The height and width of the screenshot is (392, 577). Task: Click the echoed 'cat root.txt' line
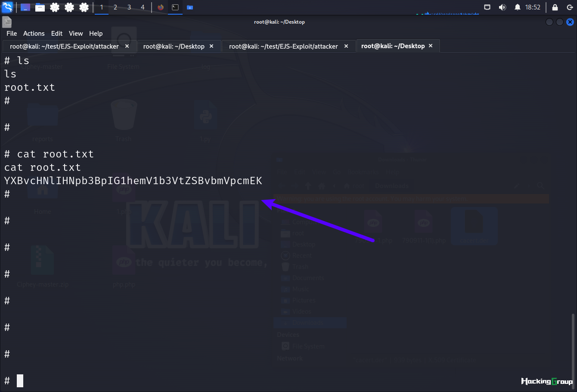click(43, 167)
